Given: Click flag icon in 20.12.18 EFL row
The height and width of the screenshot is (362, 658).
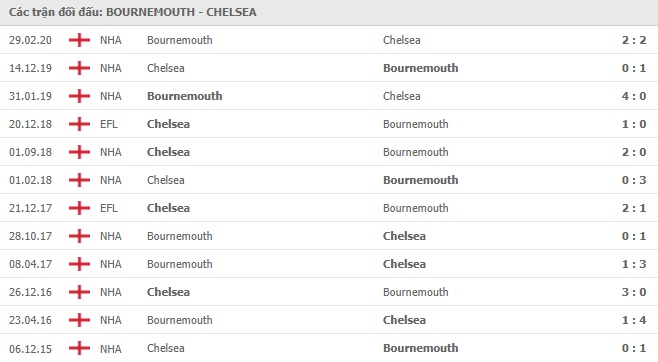Looking at the screenshot, I should [79, 124].
